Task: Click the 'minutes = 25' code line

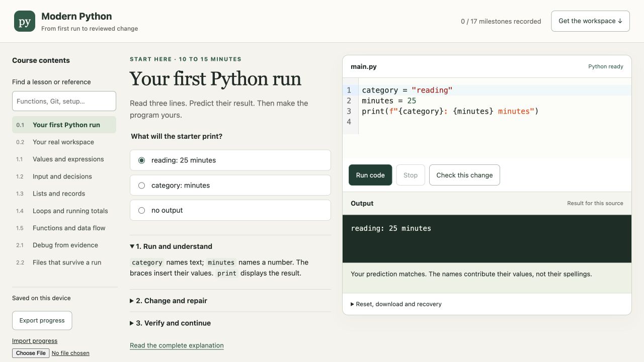Action: [389, 101]
